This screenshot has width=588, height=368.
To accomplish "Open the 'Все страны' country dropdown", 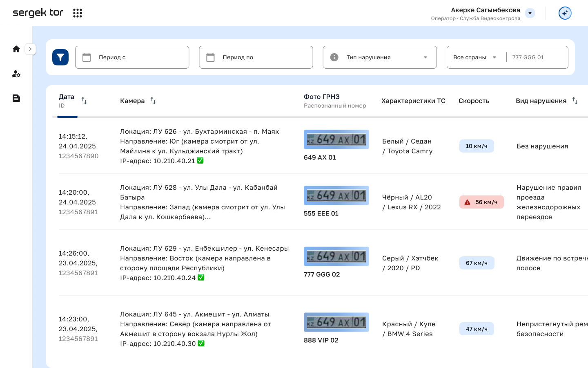I will [474, 57].
